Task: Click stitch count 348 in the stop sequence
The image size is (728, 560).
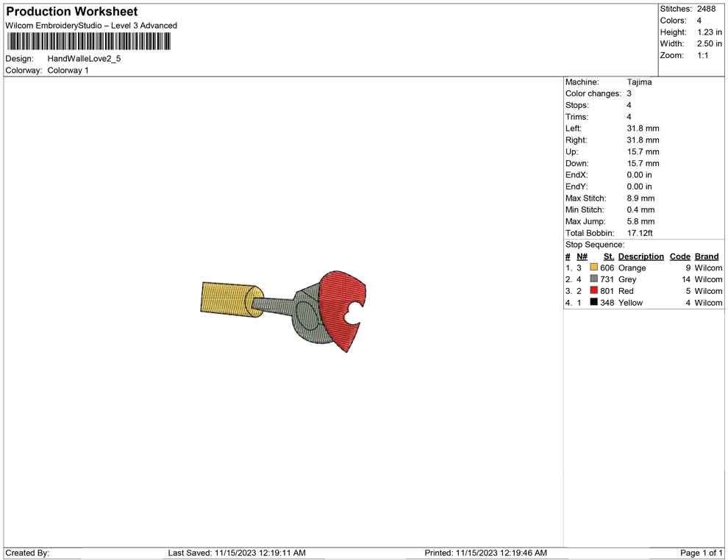Action: point(607,303)
